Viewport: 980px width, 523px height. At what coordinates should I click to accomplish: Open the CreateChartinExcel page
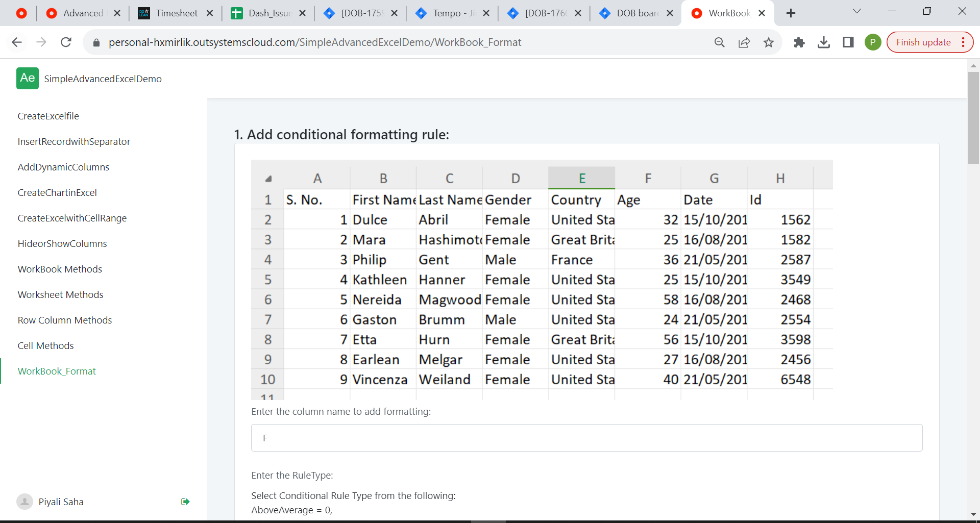(57, 192)
